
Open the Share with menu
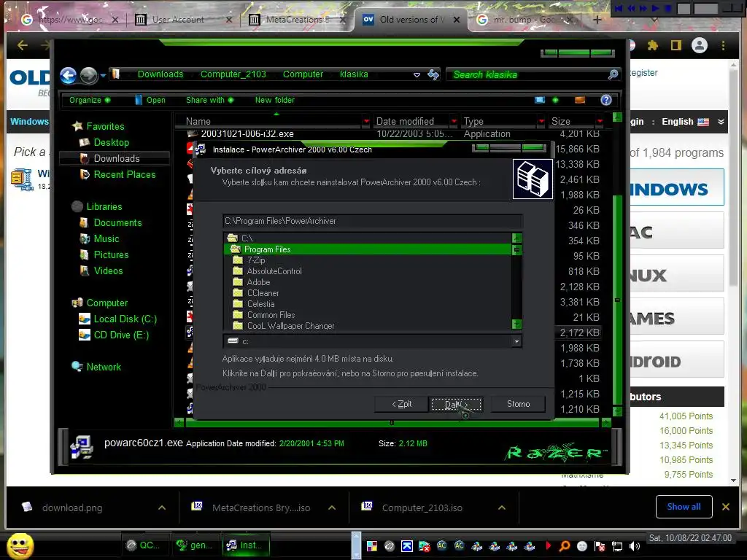pyautogui.click(x=209, y=100)
